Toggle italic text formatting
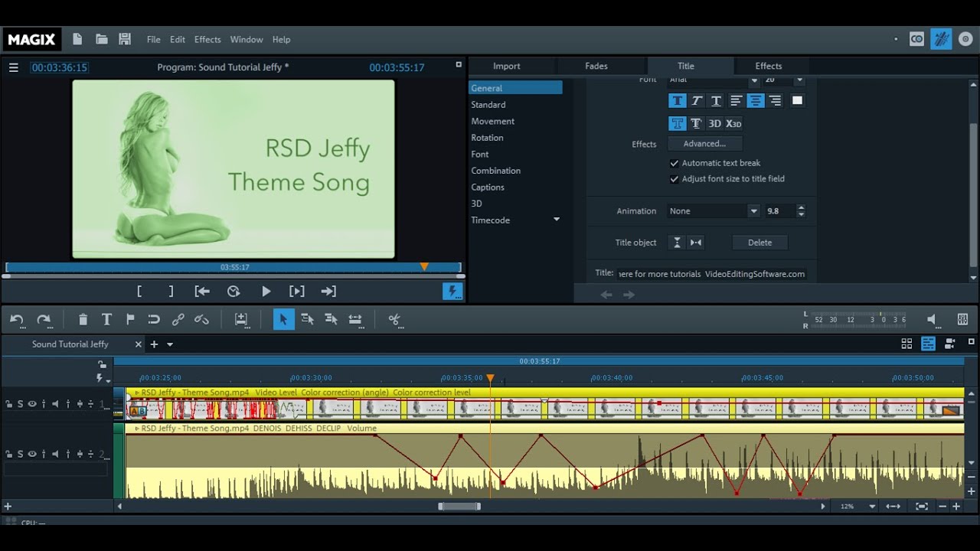This screenshot has width=980, height=551. pyautogui.click(x=697, y=101)
